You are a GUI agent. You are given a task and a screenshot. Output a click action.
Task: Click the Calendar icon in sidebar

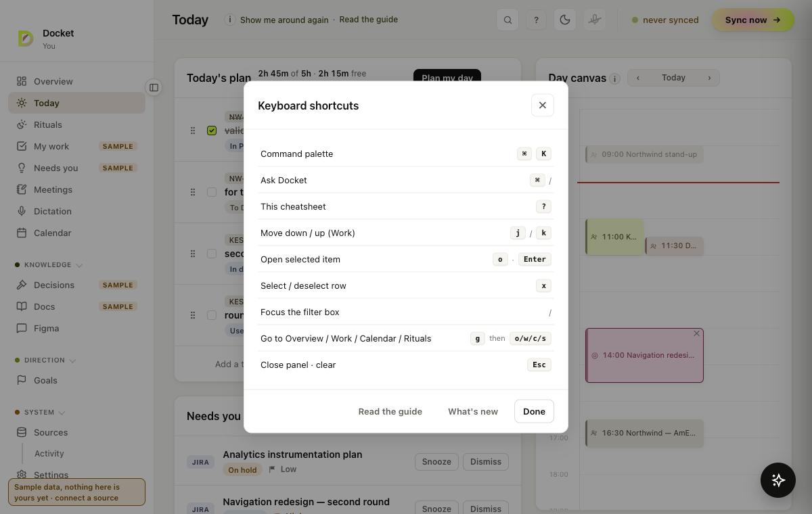click(x=22, y=233)
